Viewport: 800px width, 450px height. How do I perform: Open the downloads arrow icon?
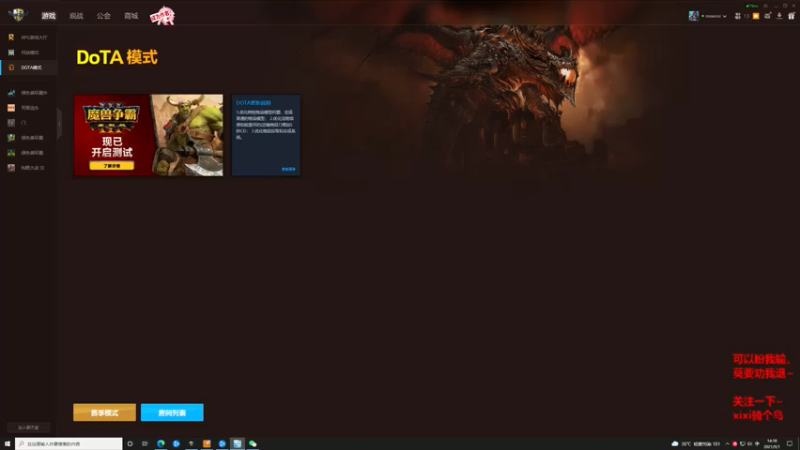[779, 16]
